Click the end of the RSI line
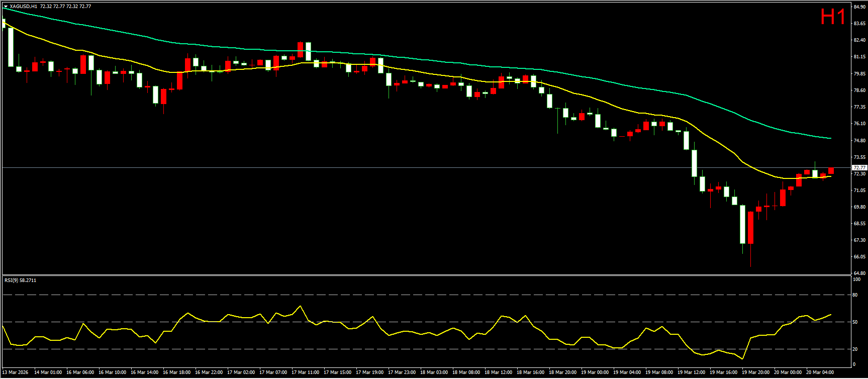Image resolution: width=868 pixels, height=379 pixels. (x=830, y=315)
